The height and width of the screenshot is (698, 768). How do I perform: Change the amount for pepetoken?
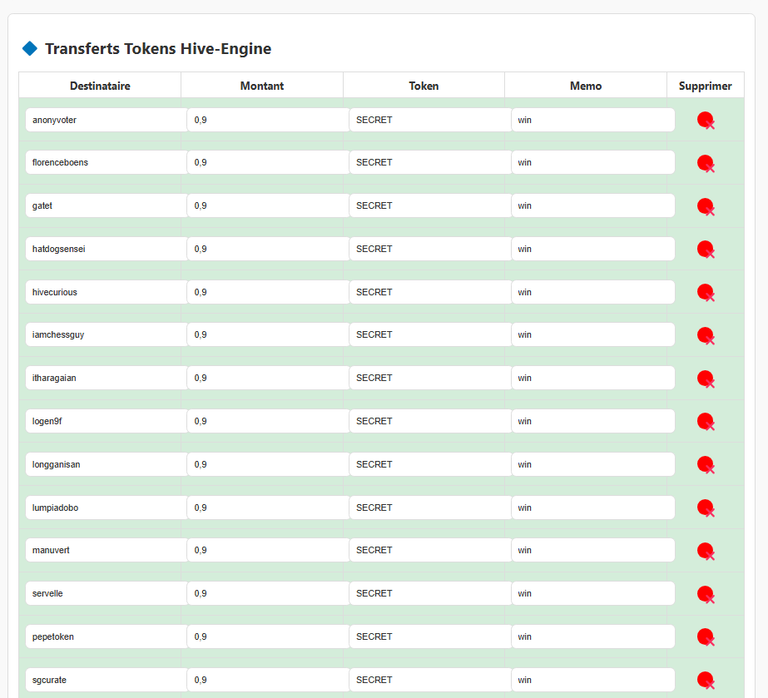coord(268,637)
